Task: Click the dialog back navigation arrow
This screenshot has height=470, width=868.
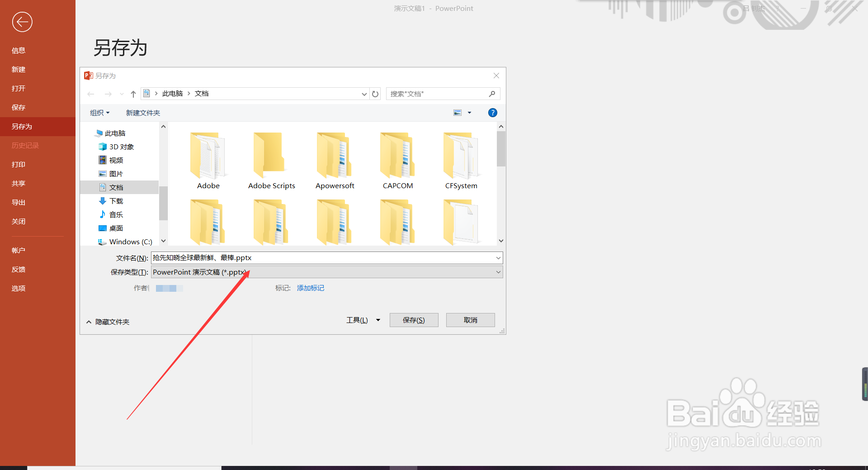Action: 91,94
